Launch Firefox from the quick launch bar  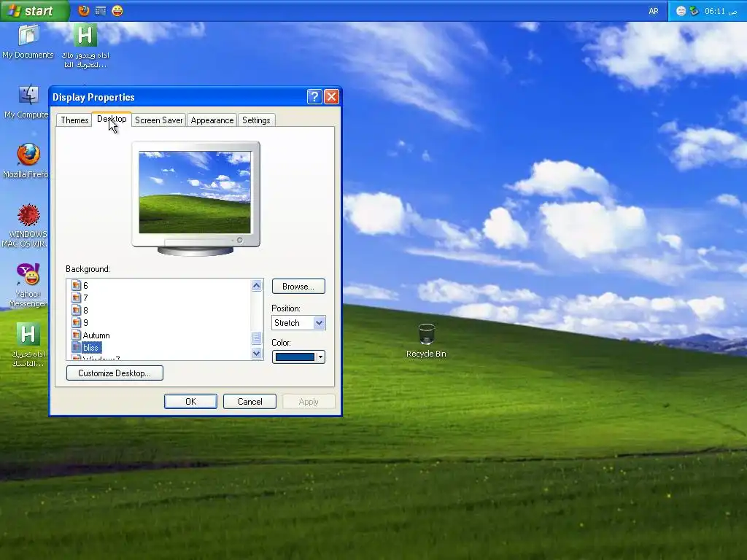tap(84, 10)
